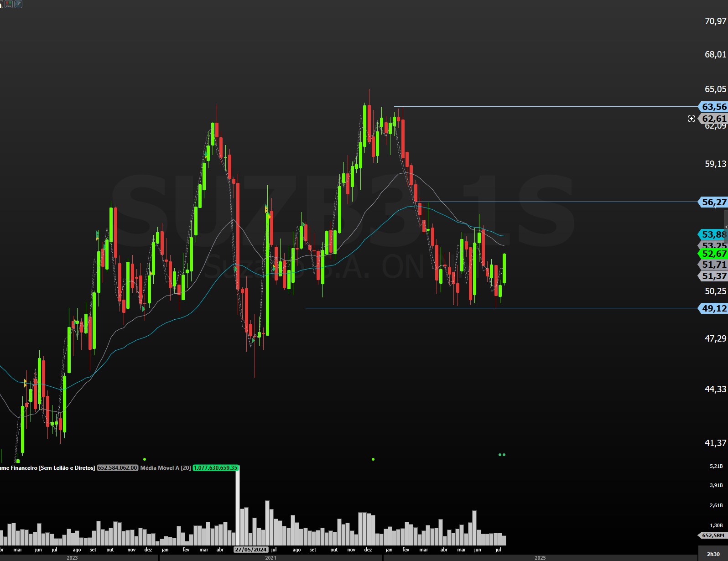Click the 2,61B volume axis label
Image resolution: width=728 pixels, height=561 pixels.
[x=716, y=505]
